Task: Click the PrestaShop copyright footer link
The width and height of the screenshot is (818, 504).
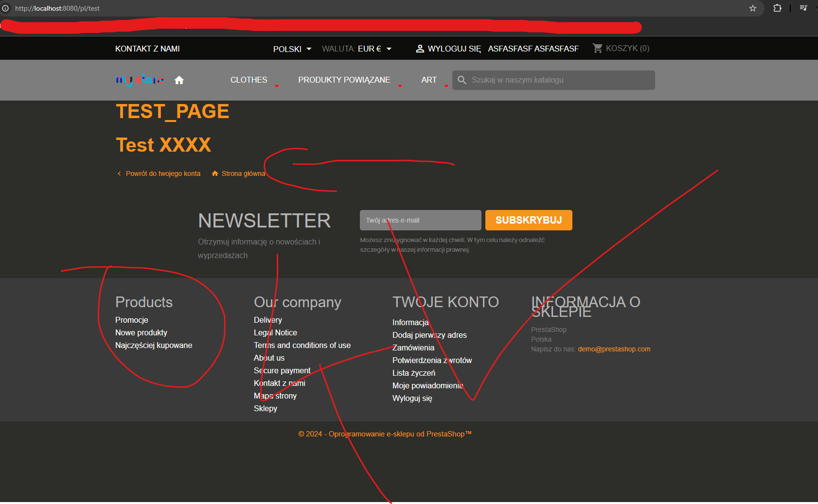Action: click(x=385, y=434)
